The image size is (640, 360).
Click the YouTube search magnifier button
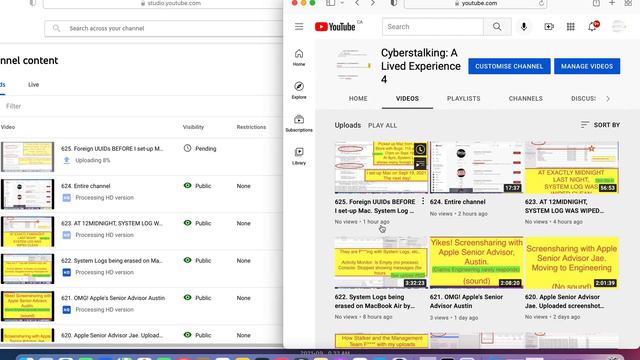(x=497, y=27)
